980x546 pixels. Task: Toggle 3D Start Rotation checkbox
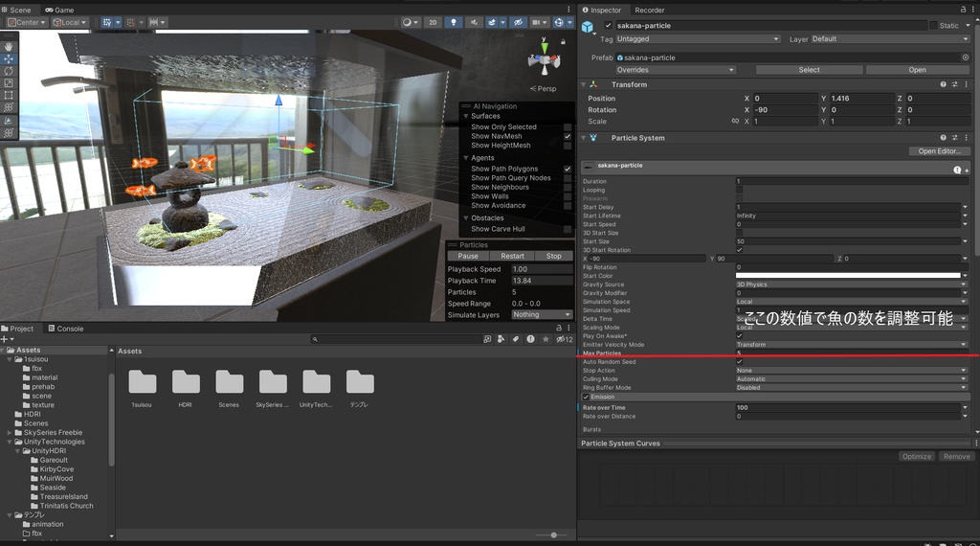[740, 250]
